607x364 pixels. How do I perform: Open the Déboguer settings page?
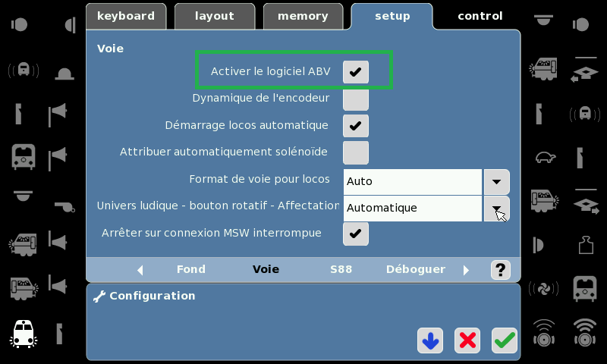[415, 269]
